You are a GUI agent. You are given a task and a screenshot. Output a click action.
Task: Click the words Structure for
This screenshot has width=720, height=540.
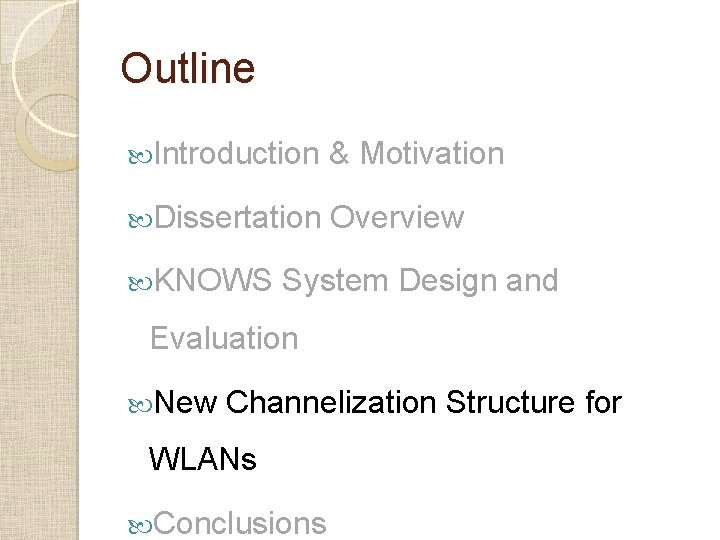[534, 403]
